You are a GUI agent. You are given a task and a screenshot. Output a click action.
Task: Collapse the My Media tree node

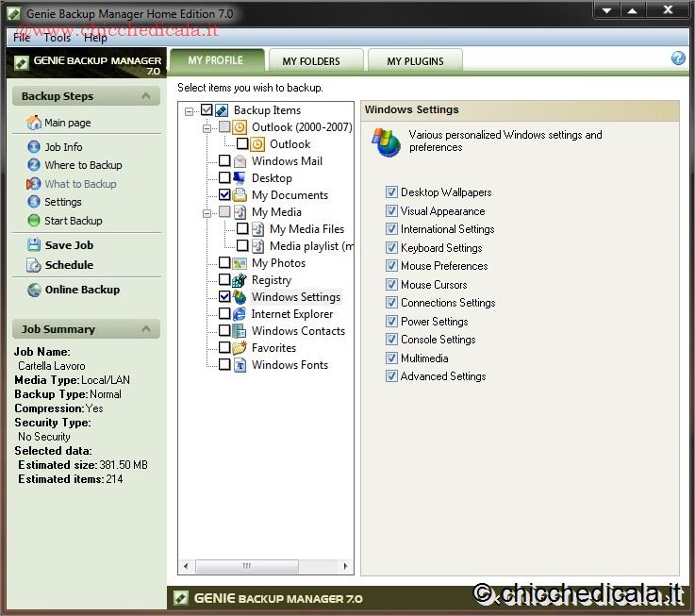click(x=207, y=212)
